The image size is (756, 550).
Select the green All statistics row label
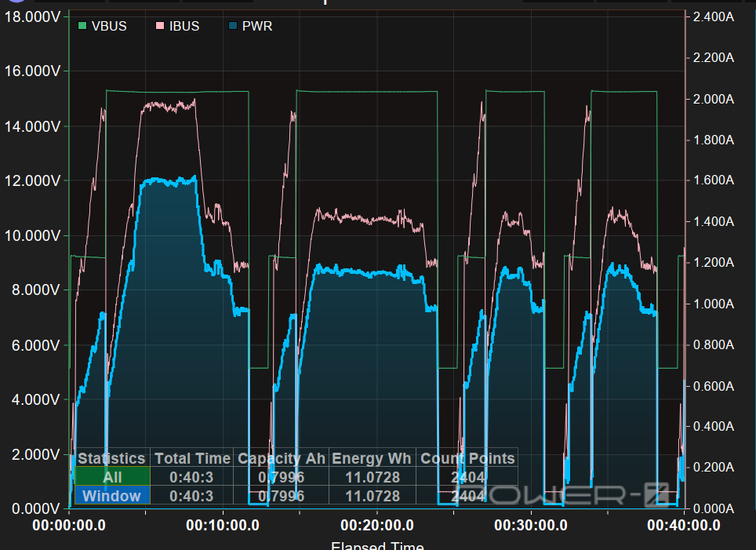[x=112, y=477]
